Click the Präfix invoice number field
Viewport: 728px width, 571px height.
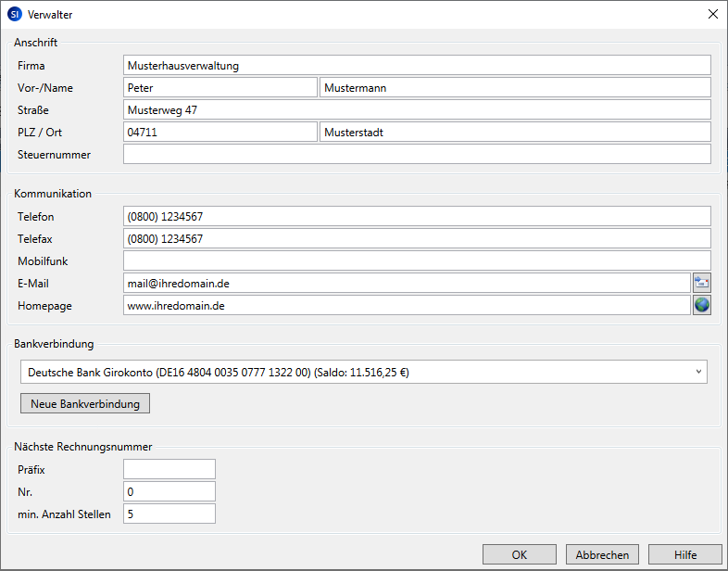(169, 470)
